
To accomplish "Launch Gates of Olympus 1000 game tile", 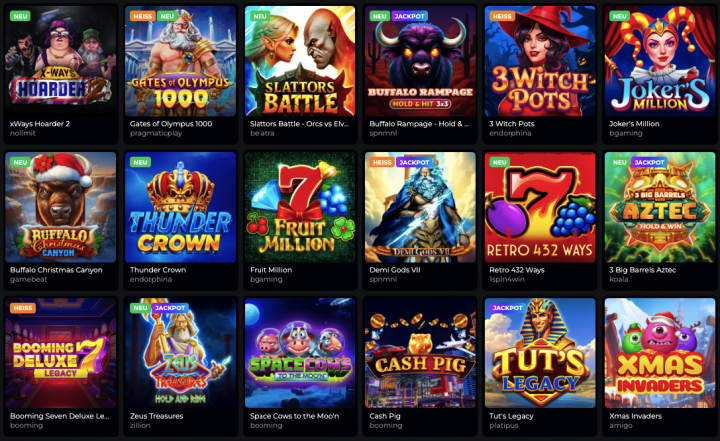I will (x=180, y=61).
